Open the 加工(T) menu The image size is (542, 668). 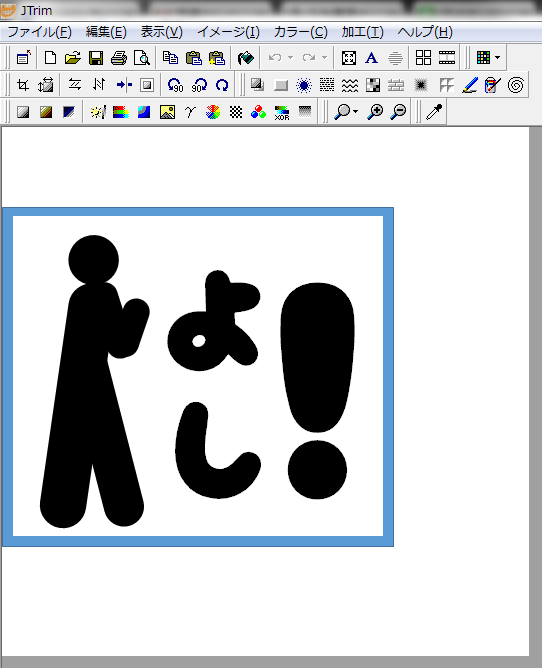click(x=362, y=32)
